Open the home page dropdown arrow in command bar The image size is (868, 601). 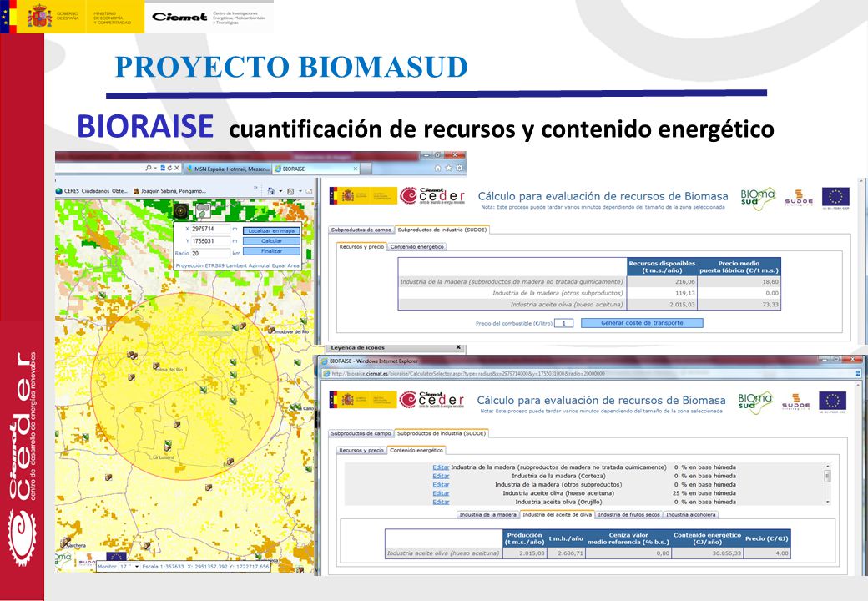[280, 191]
